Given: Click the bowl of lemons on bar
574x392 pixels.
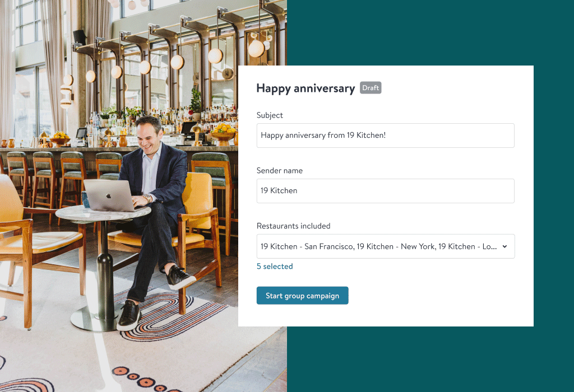Looking at the screenshot, I should pos(224,130).
